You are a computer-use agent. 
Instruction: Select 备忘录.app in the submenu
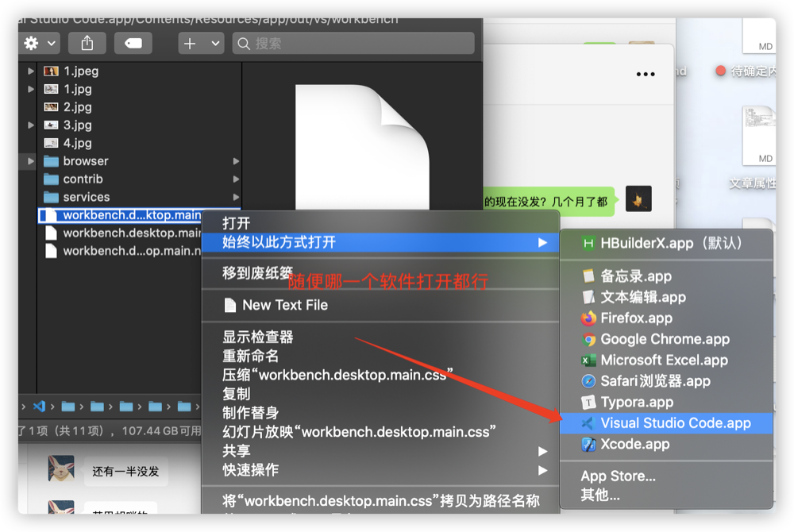[666, 276]
